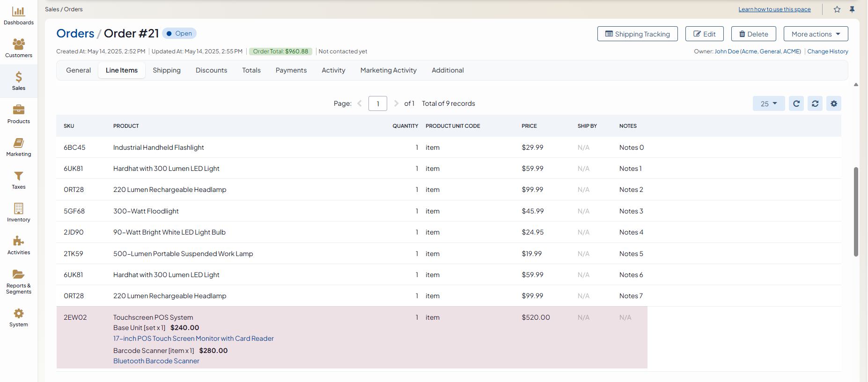Click the page number input field
Screen dimensions: 868x382
pyautogui.click(x=377, y=103)
